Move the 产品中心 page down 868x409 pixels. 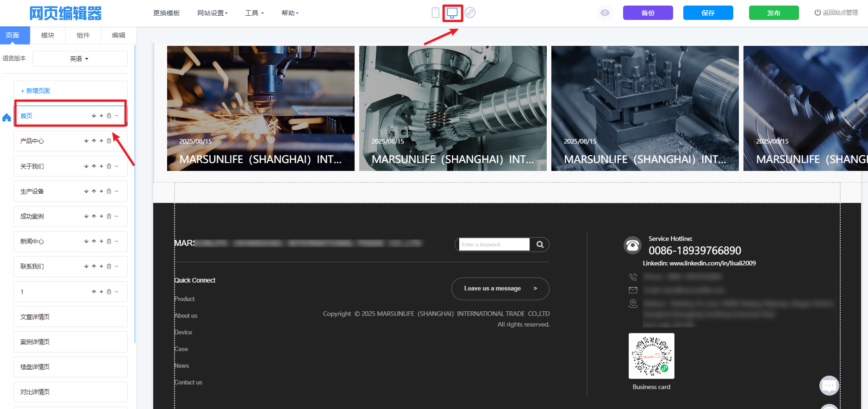coord(86,141)
